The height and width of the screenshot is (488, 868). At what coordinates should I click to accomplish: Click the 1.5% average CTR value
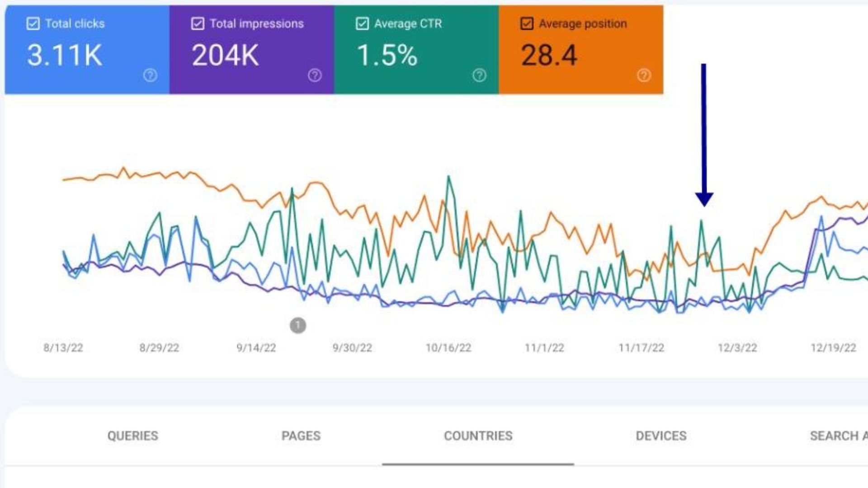click(x=387, y=55)
